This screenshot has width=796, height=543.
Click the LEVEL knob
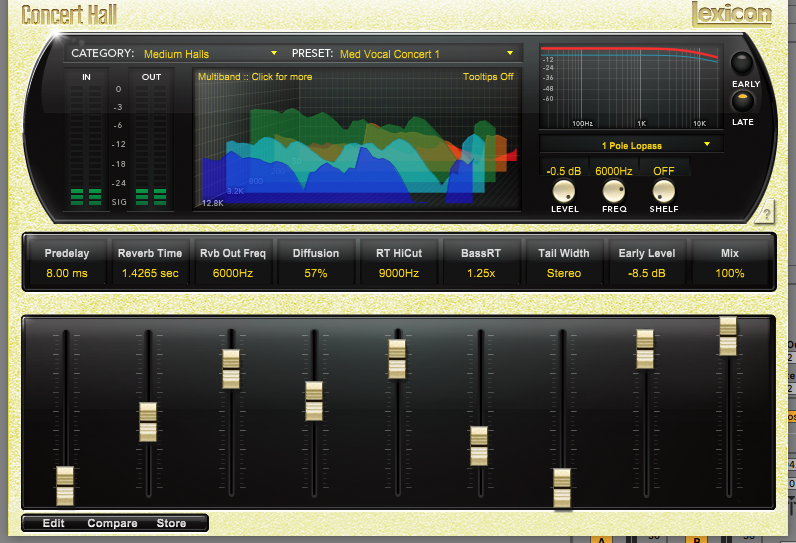click(563, 191)
